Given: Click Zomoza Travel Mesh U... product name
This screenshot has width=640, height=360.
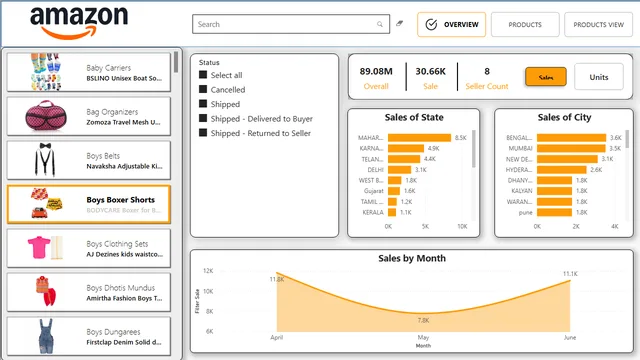Looking at the screenshot, I should [123, 122].
